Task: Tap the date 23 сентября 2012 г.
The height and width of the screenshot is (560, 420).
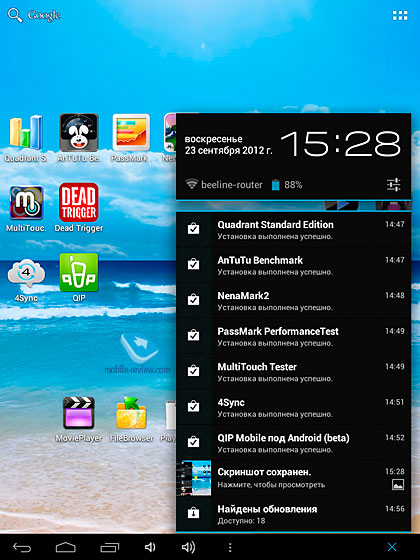Action: [229, 150]
